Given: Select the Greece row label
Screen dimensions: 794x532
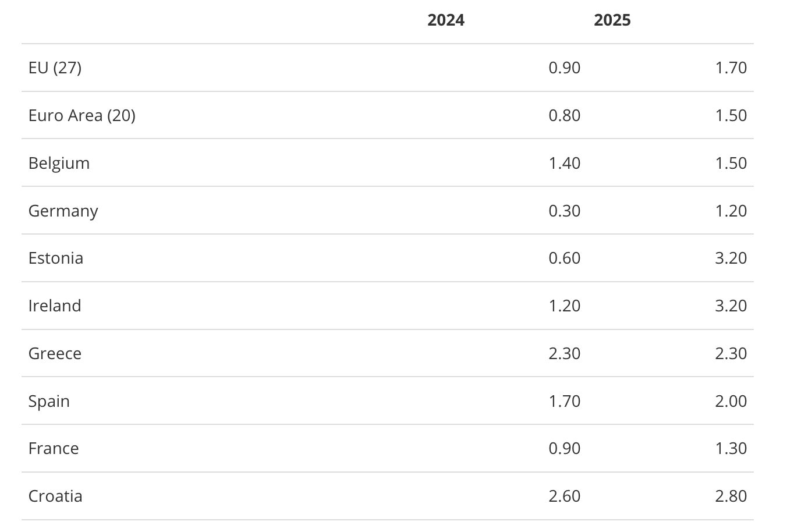Looking at the screenshot, I should pos(55,353).
